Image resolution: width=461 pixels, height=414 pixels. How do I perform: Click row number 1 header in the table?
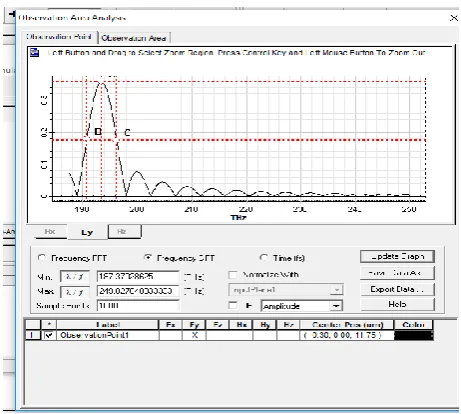point(33,335)
